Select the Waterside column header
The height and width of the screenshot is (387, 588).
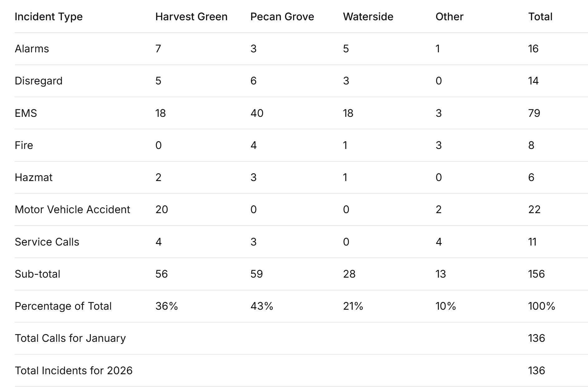click(368, 17)
